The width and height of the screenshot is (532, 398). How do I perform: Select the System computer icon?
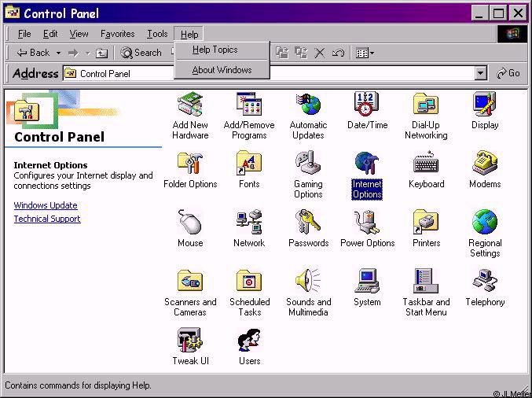click(367, 281)
